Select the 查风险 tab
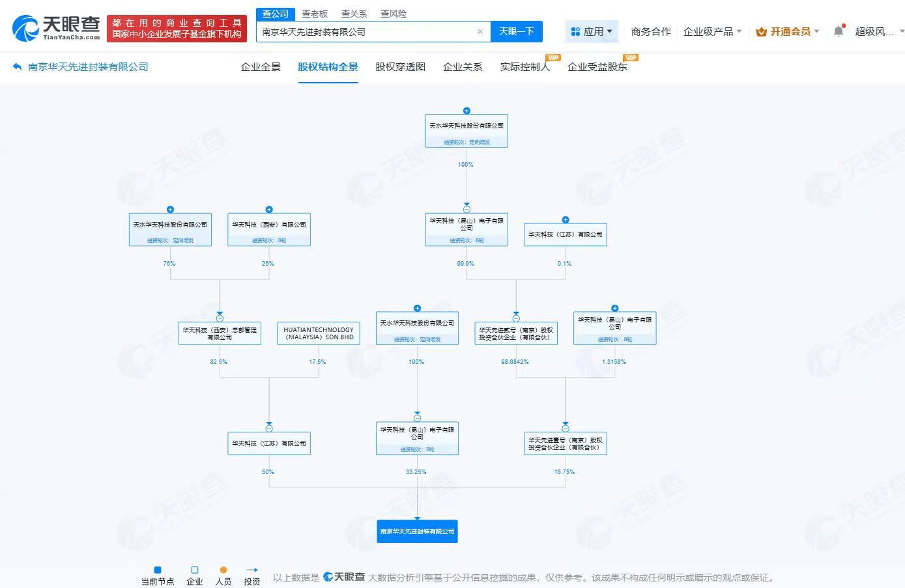The image size is (905, 588). point(392,13)
